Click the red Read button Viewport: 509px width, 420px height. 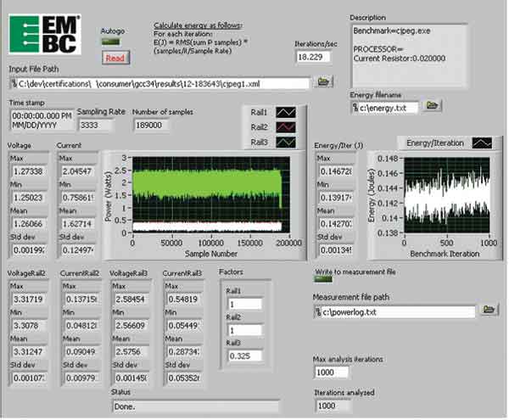tap(115, 58)
